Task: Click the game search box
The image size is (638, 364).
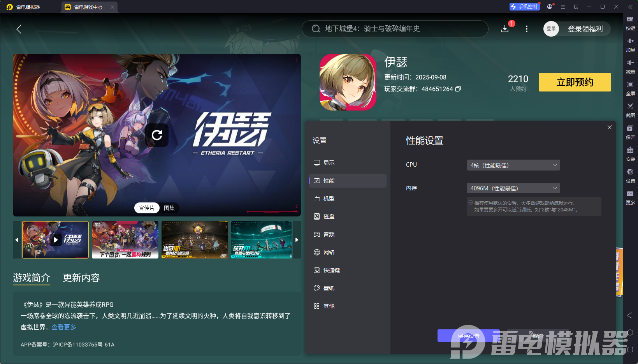Action: 395,29
